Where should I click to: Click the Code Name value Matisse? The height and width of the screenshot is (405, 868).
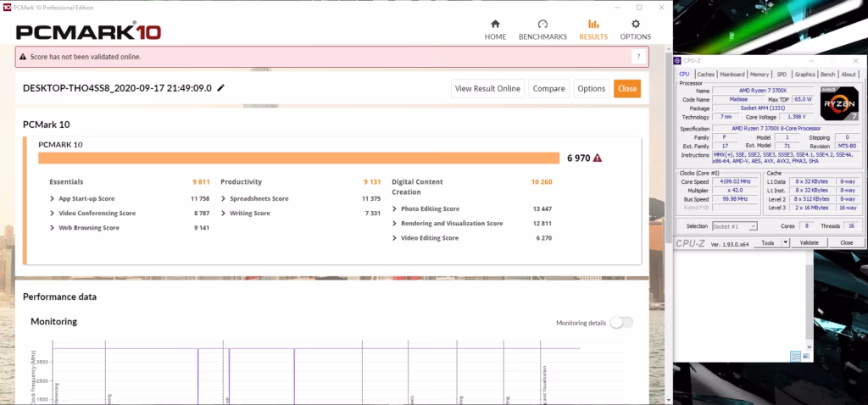pyautogui.click(x=737, y=99)
